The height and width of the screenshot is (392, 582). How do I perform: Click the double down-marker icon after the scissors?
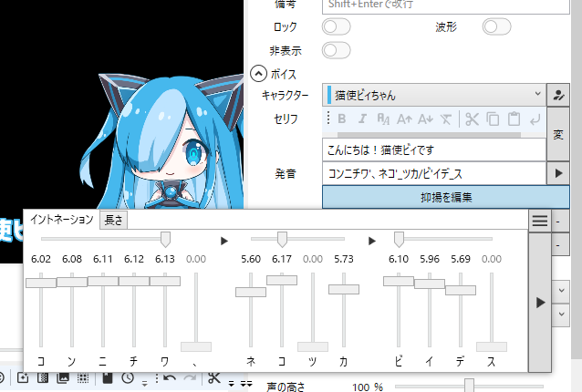[x=246, y=384]
